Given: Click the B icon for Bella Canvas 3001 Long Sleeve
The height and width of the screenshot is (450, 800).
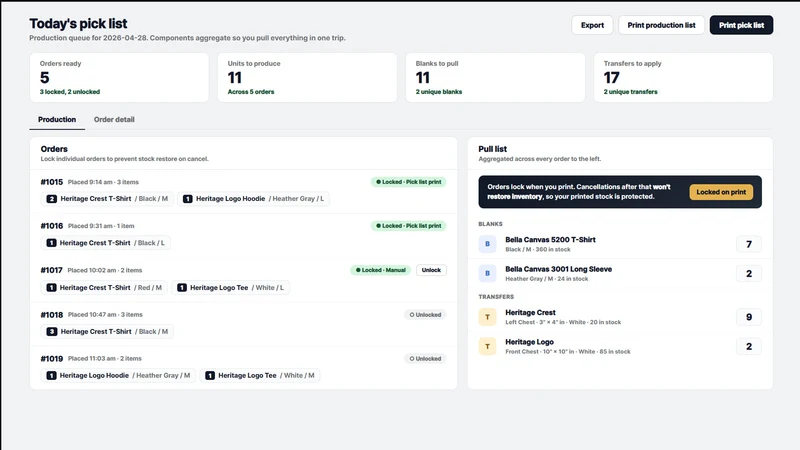Looking at the screenshot, I should pyautogui.click(x=487, y=273).
